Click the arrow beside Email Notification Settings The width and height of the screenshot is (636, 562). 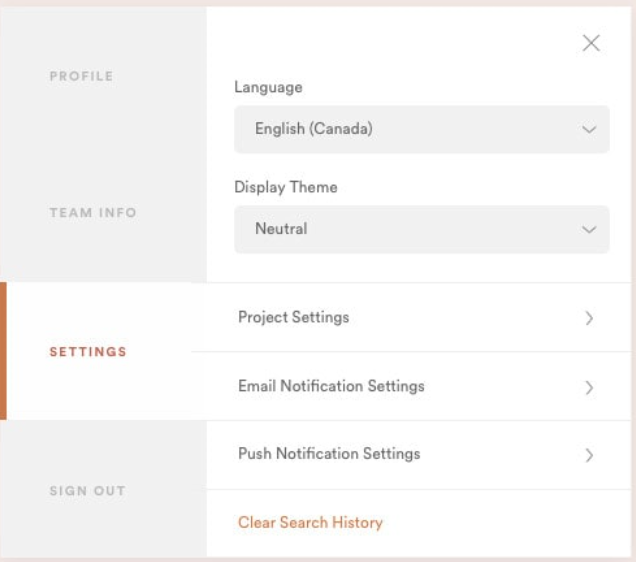[x=589, y=387]
